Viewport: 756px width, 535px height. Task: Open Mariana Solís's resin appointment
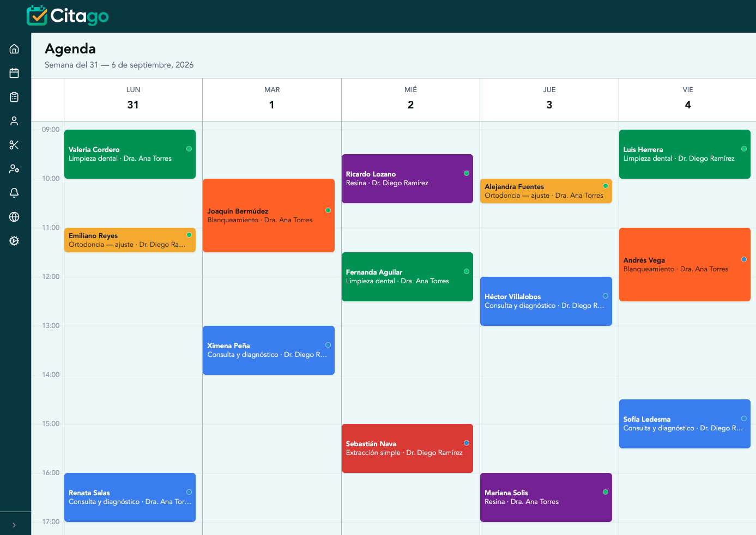(546, 497)
